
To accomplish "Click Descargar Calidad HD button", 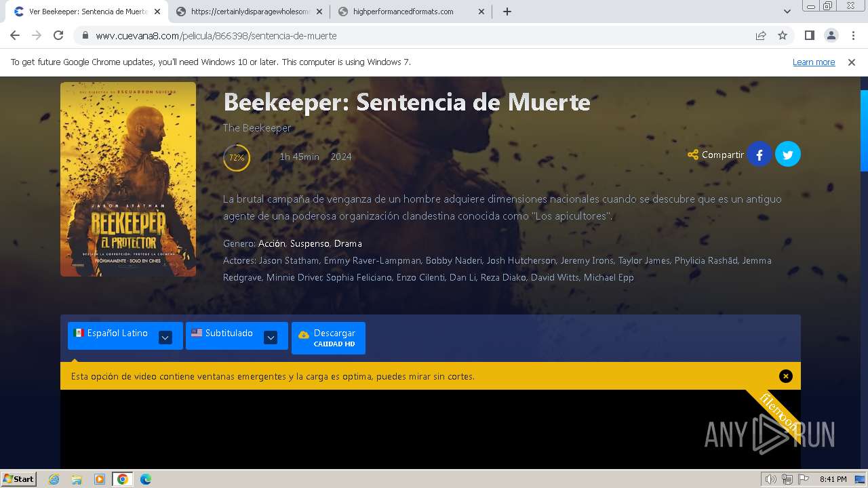I will click(328, 338).
